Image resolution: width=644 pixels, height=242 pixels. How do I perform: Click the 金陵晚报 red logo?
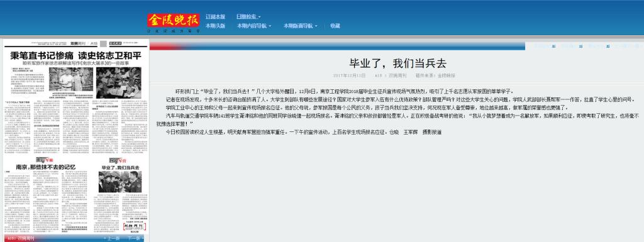(x=174, y=20)
